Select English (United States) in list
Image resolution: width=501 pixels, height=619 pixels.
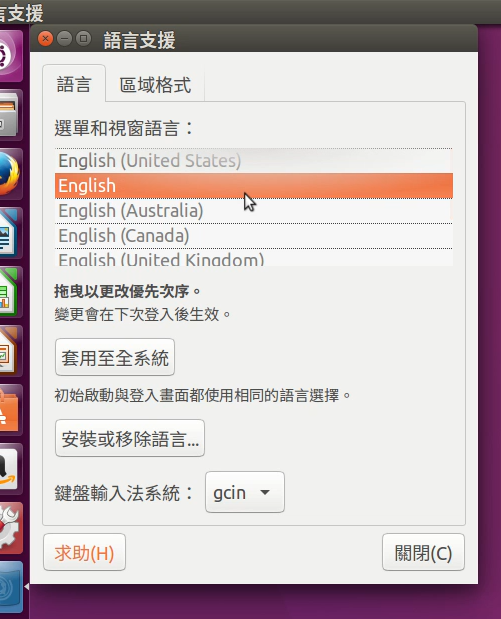click(254, 161)
